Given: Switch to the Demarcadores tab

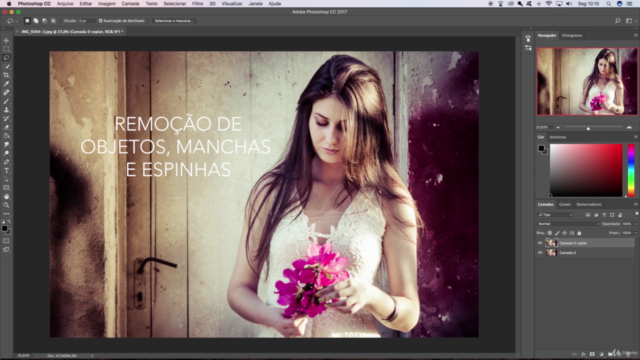Looking at the screenshot, I should pyautogui.click(x=589, y=204).
